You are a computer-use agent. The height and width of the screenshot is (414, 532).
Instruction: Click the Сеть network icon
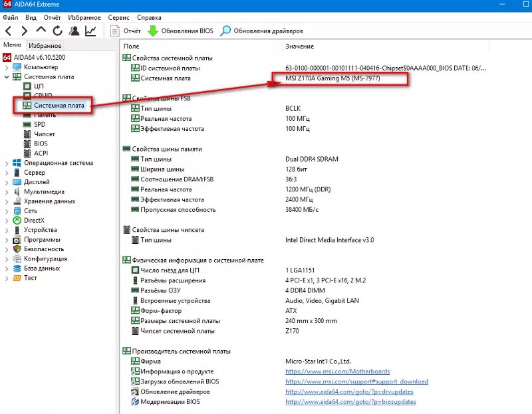coord(17,211)
